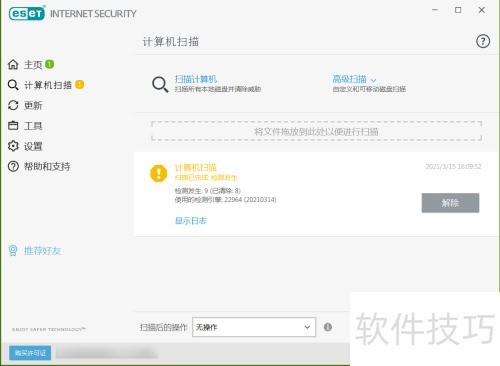Start 扫描计算机 scan your computer
This screenshot has width=500, height=366.
pyautogui.click(x=196, y=79)
